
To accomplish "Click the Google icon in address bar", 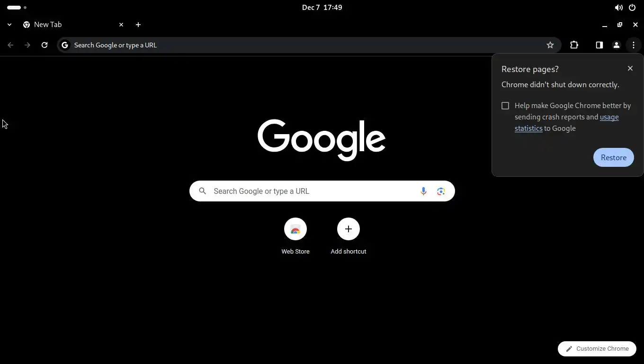I will (65, 45).
